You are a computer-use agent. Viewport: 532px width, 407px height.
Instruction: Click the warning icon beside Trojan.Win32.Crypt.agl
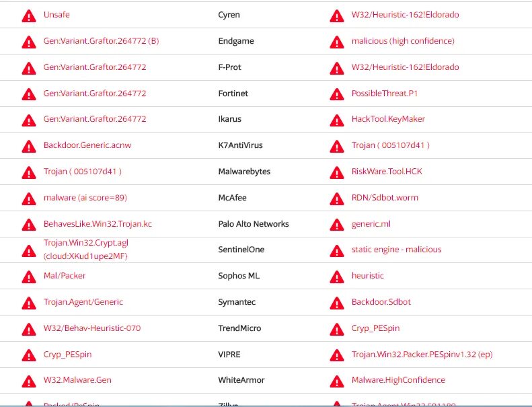coord(29,250)
